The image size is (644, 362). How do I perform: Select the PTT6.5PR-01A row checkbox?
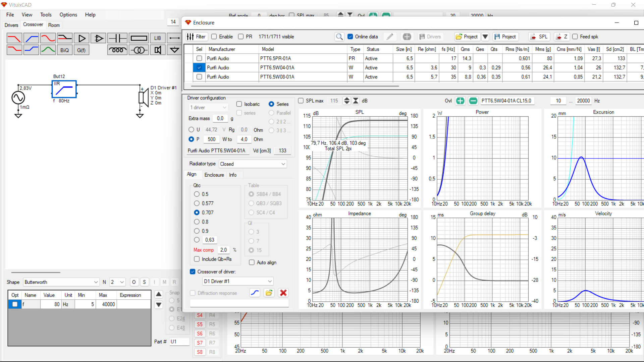tap(199, 58)
